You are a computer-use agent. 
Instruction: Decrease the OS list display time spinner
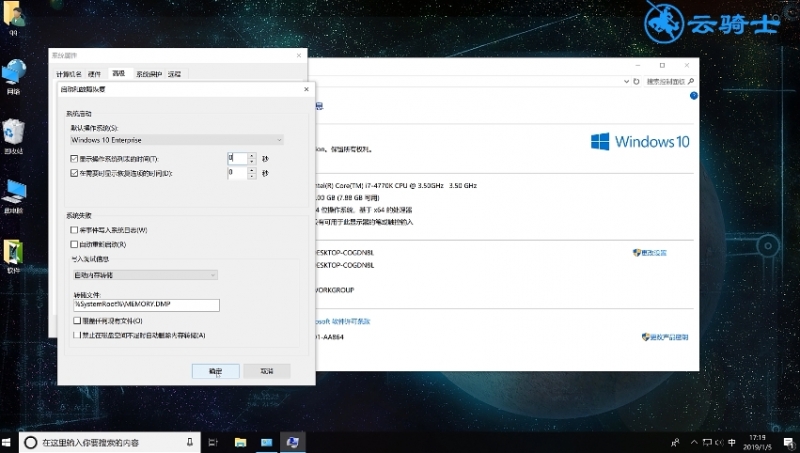click(252, 162)
